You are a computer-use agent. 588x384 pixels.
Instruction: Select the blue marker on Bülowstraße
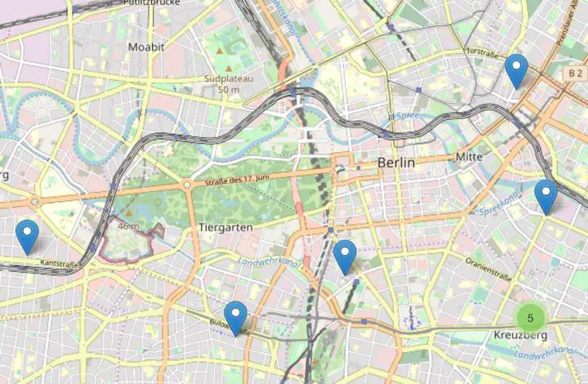click(235, 319)
